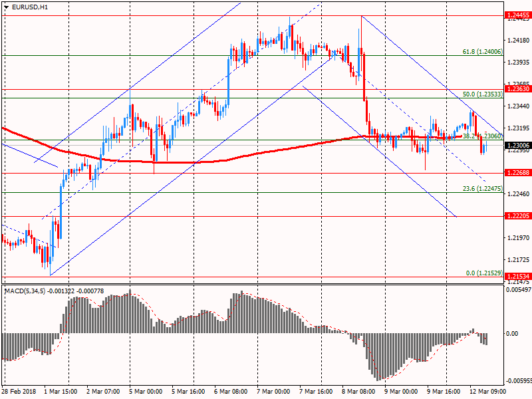Click the 1.22688 red price label
Screen dimensions: 532x399
[x=517, y=173]
